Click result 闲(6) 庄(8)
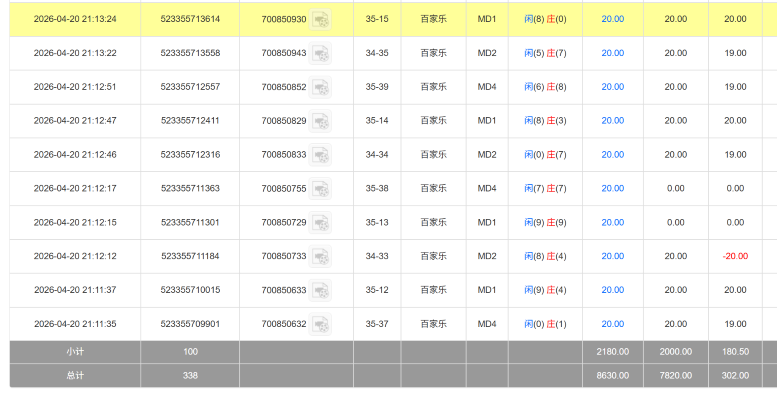 545,87
